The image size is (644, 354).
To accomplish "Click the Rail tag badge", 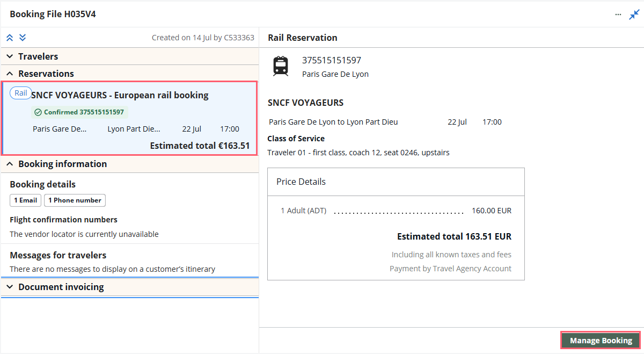I will point(21,93).
